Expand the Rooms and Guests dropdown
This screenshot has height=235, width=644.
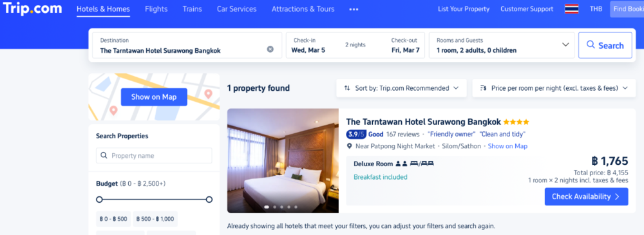pos(565,45)
